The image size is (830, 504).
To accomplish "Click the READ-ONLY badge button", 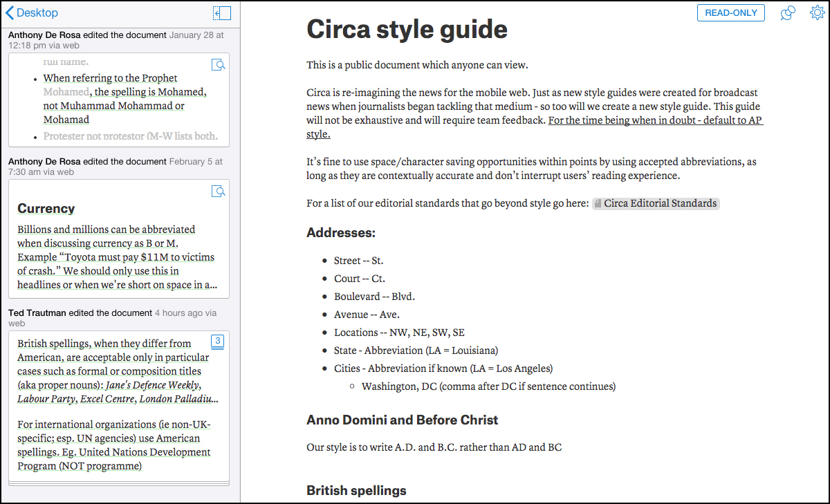I will (731, 12).
